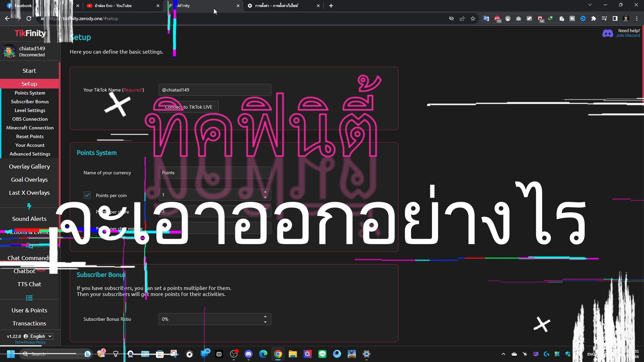Click the browser back arrow

[x=7, y=18]
